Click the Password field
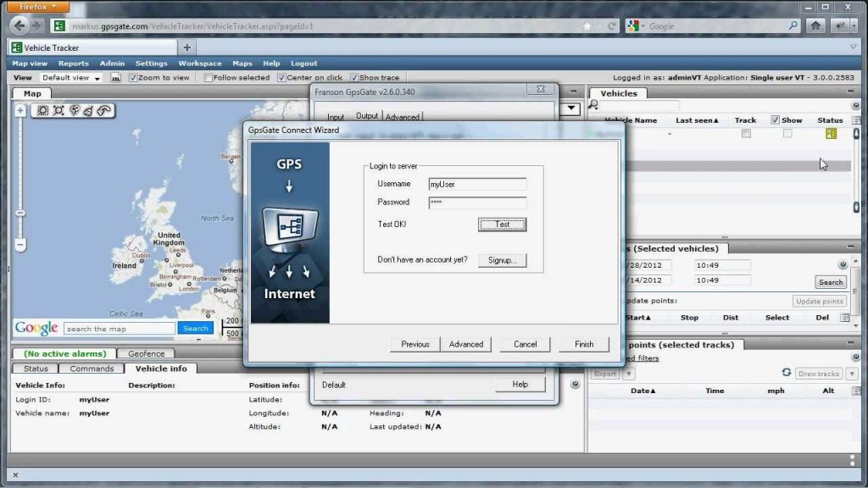868x488 pixels. [477, 202]
